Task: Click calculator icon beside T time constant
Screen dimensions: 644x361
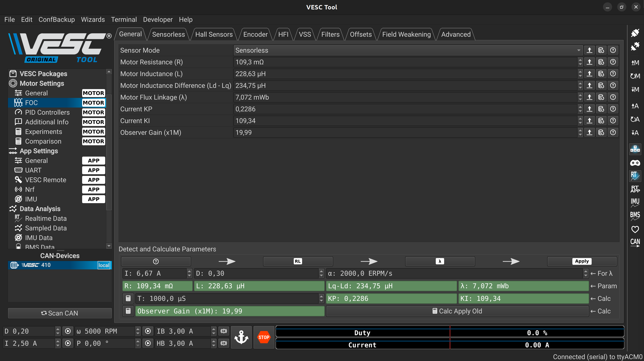Action: pos(128,299)
